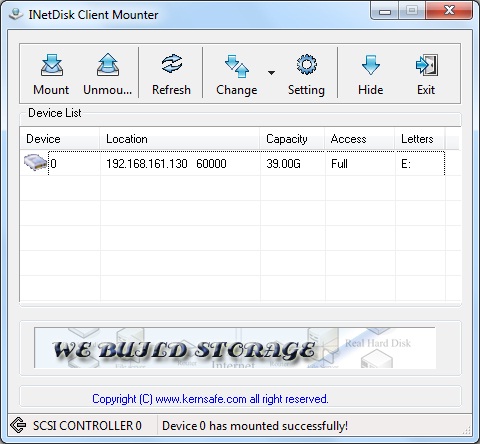The image size is (480, 444).
Task: Click the Letters column header
Action: point(420,139)
